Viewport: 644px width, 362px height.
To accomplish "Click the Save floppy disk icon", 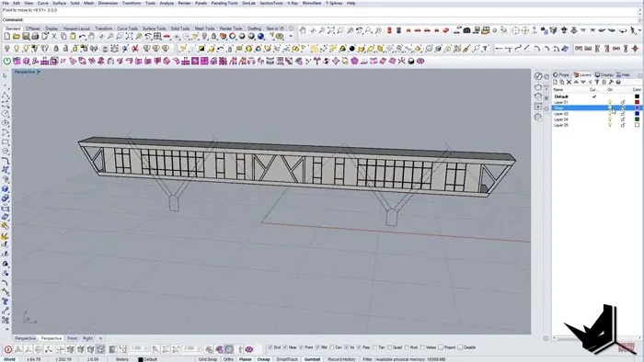I will [26, 37].
